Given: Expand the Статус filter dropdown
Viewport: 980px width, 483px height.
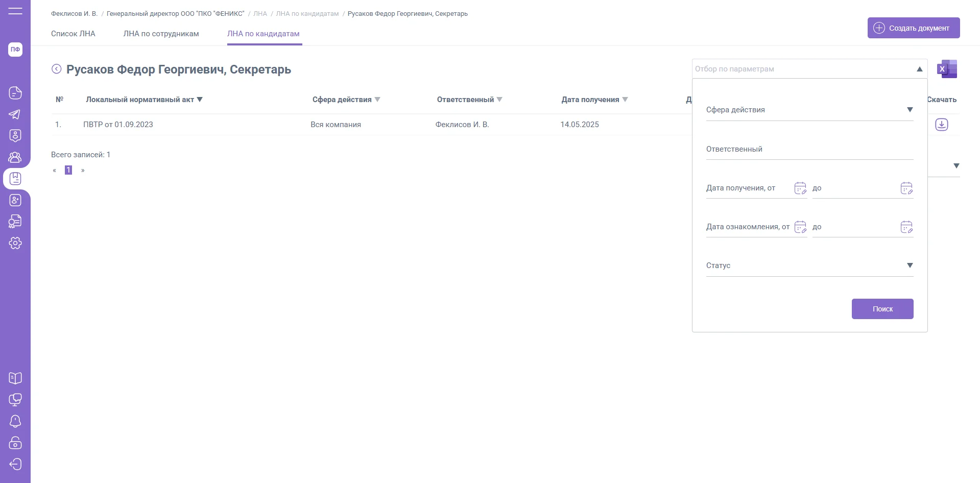Looking at the screenshot, I should click(910, 265).
